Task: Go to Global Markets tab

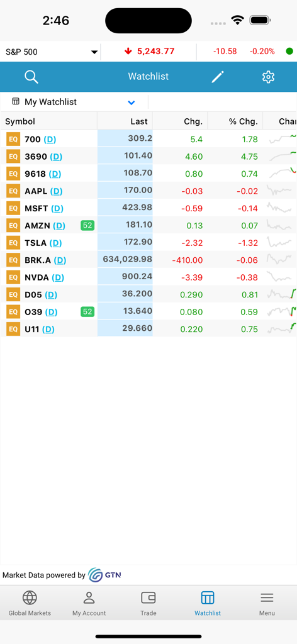Action: tap(30, 603)
